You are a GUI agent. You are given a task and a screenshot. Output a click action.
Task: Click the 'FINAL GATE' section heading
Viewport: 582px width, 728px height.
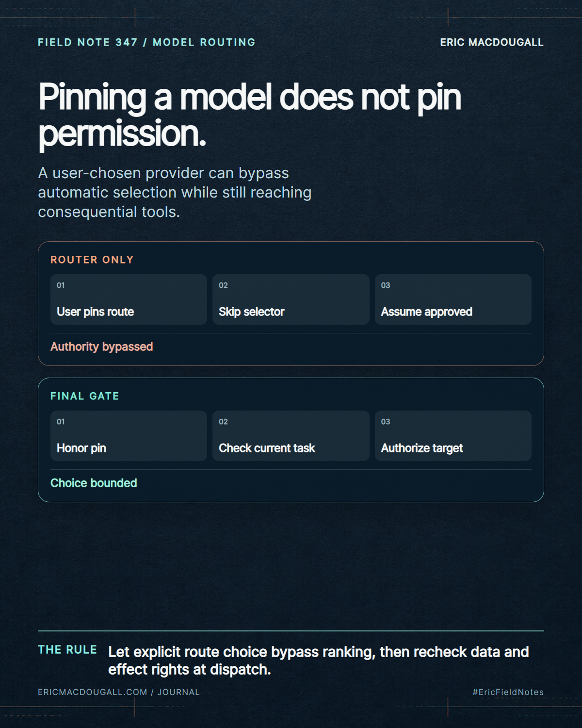click(85, 396)
